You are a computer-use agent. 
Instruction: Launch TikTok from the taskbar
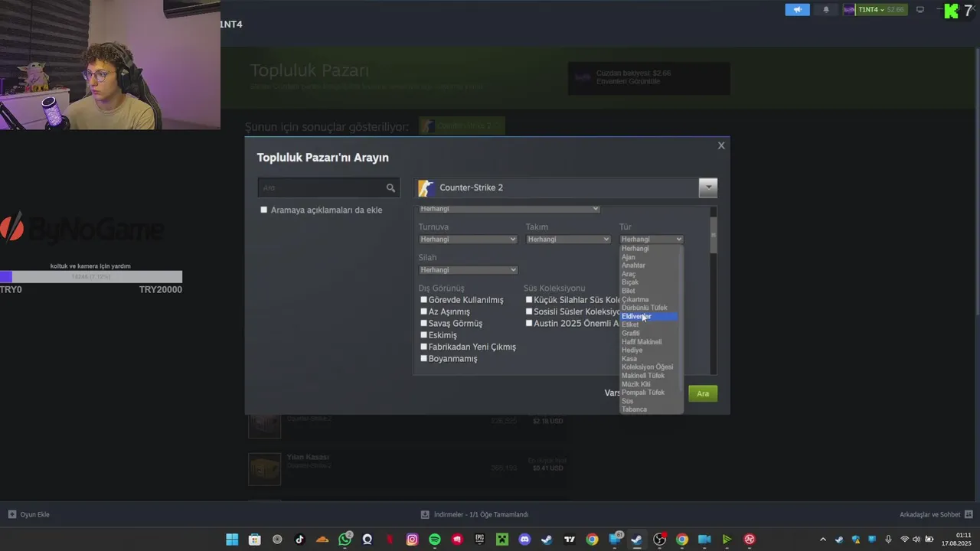click(299, 540)
